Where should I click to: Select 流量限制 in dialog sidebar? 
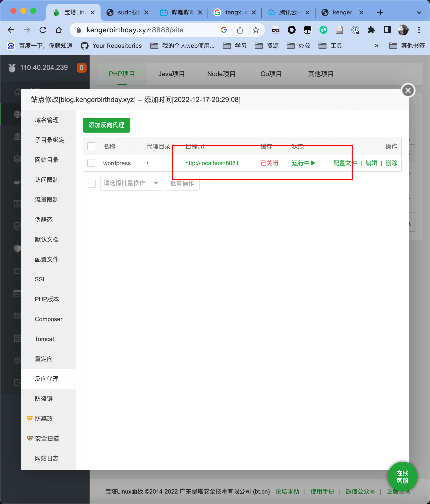(x=48, y=200)
